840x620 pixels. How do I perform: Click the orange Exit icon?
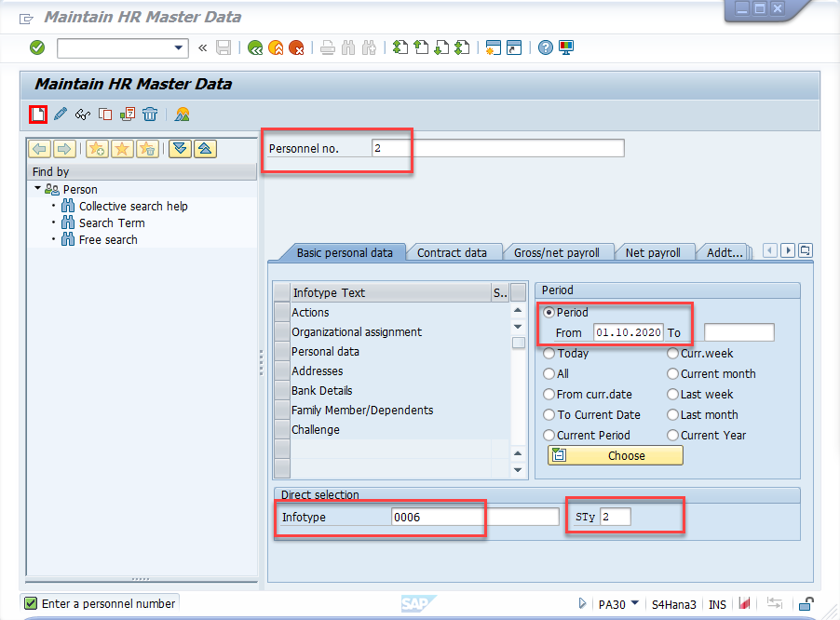point(276,47)
